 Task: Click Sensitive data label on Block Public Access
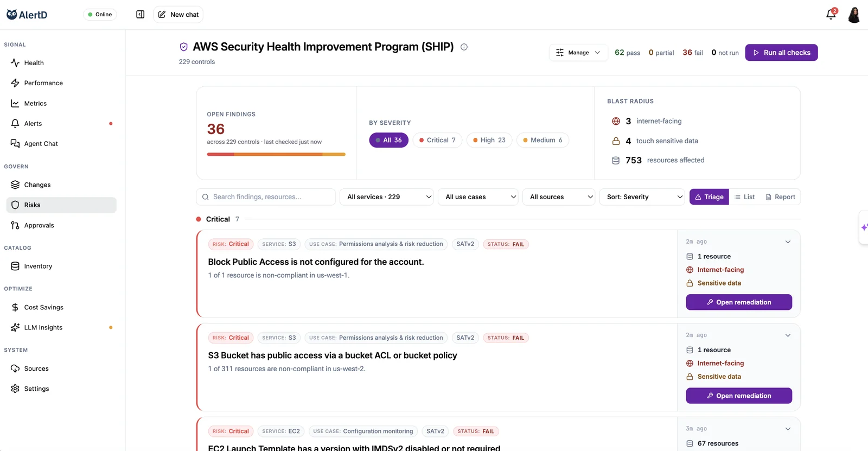click(x=719, y=283)
